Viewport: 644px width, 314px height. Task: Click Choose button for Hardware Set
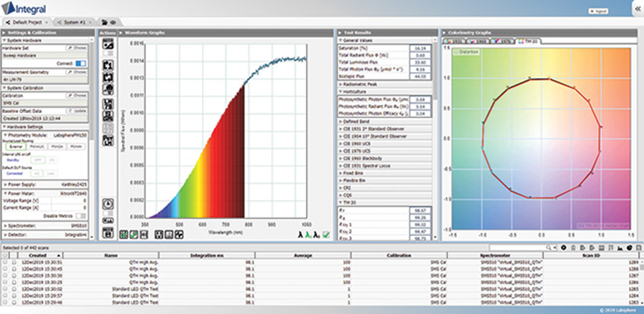[x=77, y=48]
